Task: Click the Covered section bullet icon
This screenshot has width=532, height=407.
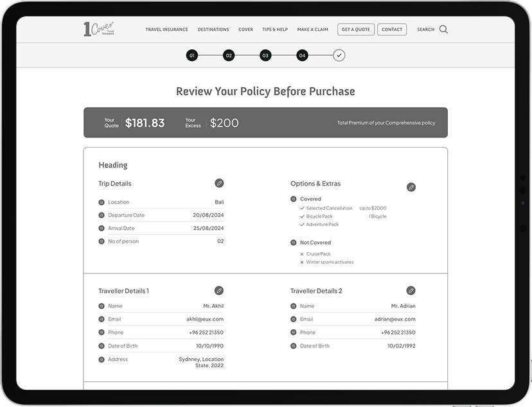Action: [x=294, y=199]
